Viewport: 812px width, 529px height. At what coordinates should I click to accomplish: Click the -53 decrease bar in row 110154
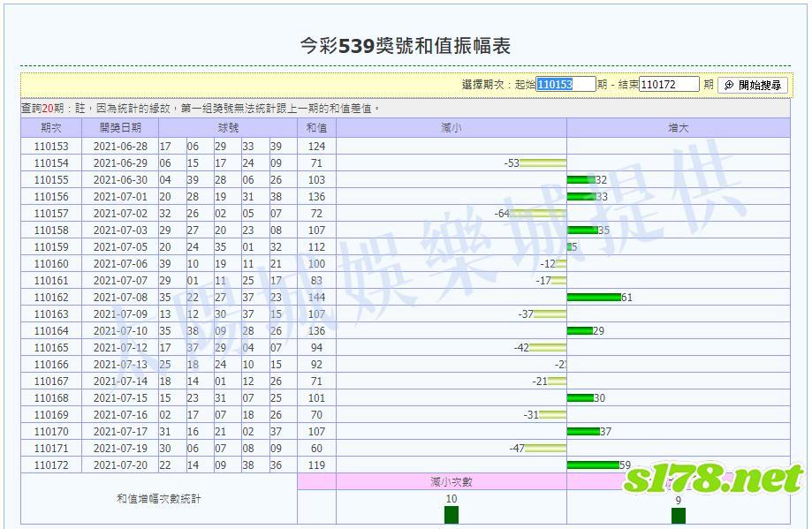[x=543, y=163]
